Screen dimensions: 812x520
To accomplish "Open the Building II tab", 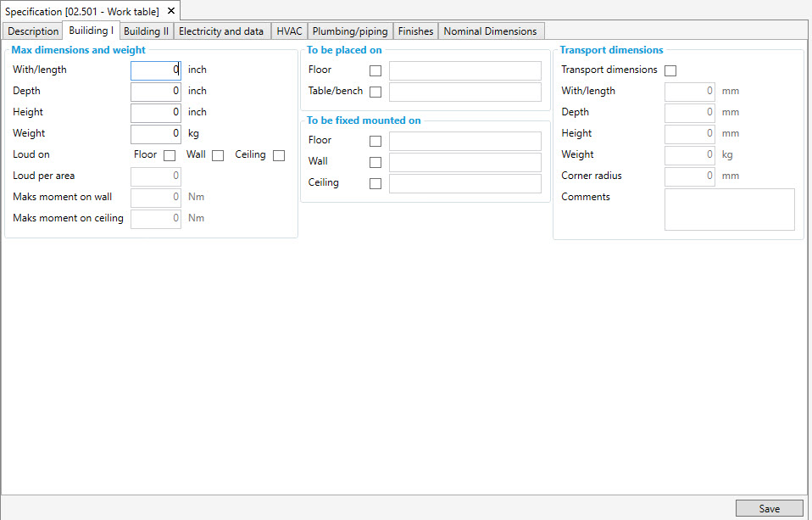I will [146, 31].
